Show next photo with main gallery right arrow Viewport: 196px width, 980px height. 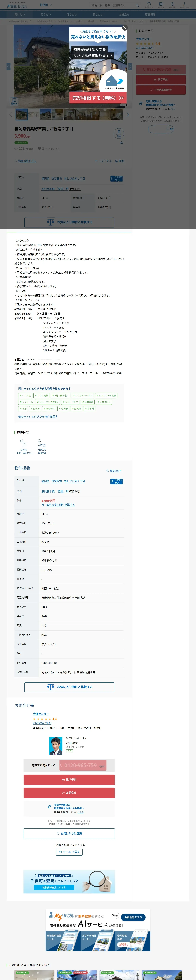tap(130, 67)
